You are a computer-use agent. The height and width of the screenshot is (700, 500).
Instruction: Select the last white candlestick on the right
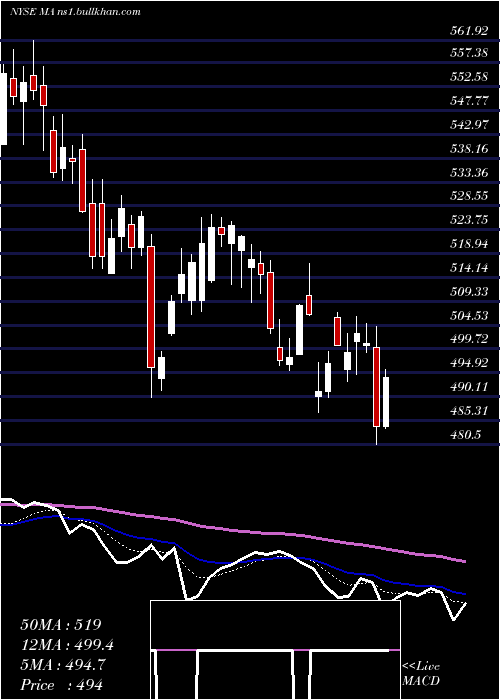point(386,401)
